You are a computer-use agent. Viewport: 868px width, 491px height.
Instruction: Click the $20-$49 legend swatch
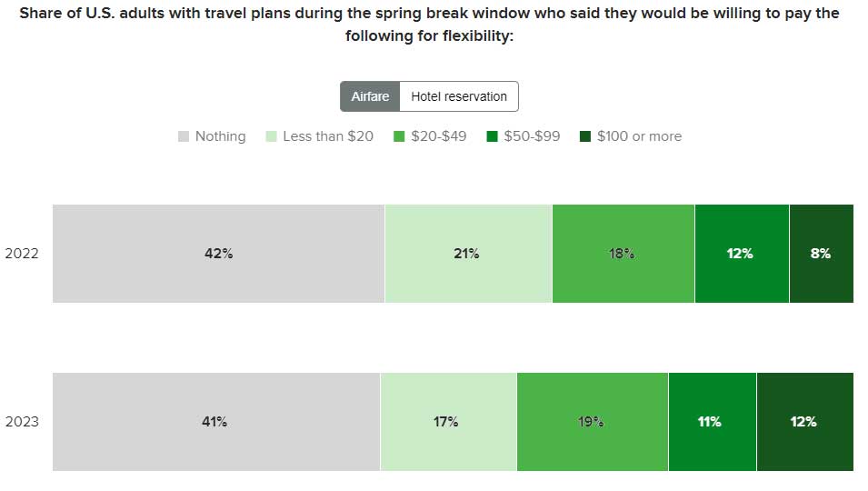coord(399,136)
